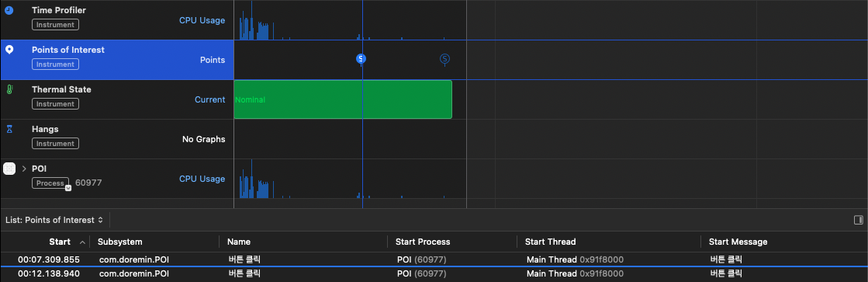Screen dimensions: 868x282
Task: Select the Thermal State track title
Action: (x=61, y=89)
